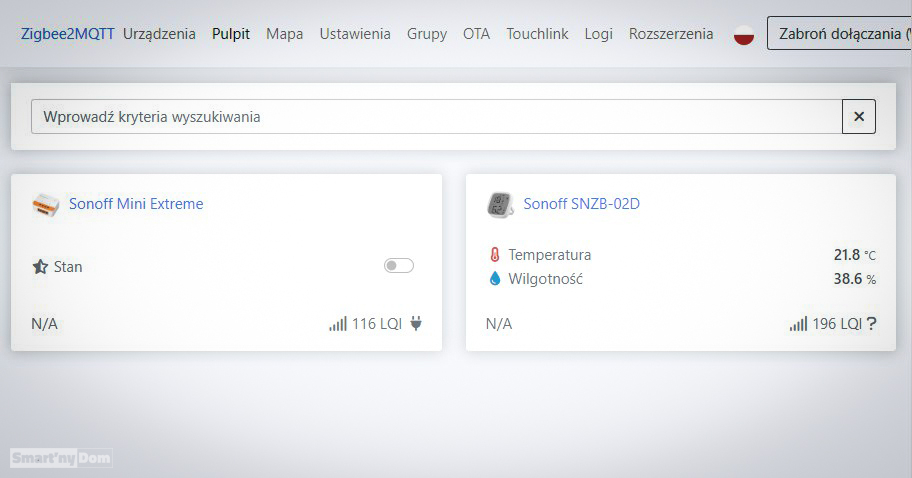Viewport: 912px width, 478px height.
Task: Click the blue water drop Wilgotność icon
Action: [x=495, y=279]
